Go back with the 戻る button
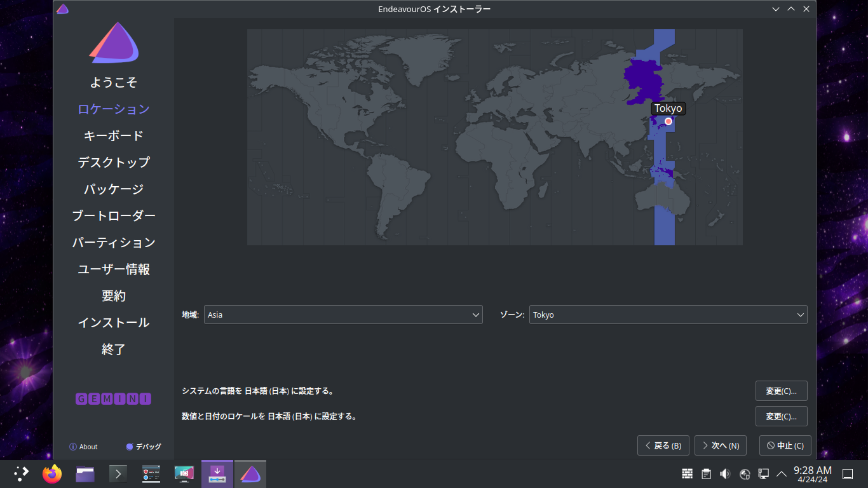Viewport: 868px width, 488px height. tap(663, 445)
